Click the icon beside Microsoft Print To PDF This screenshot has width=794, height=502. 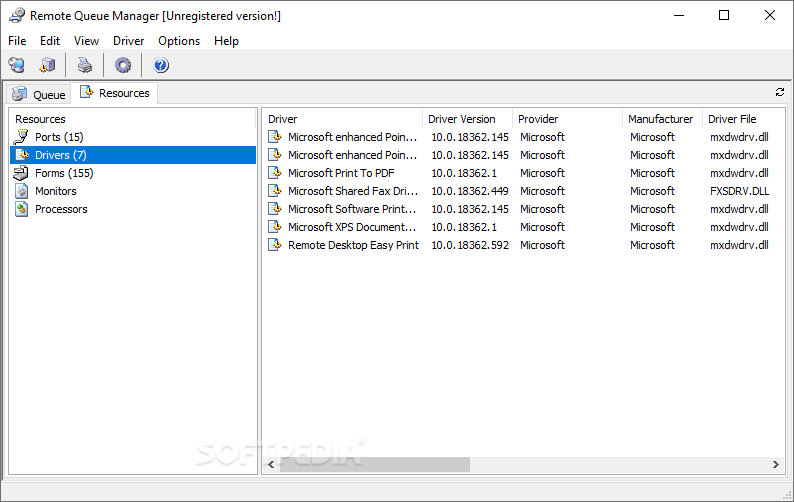coord(274,173)
